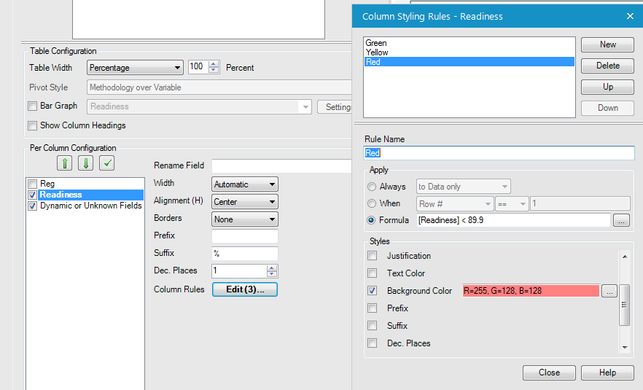This screenshot has height=390, width=643.
Task: Select the Yellow rule in list
Action: tap(469, 52)
